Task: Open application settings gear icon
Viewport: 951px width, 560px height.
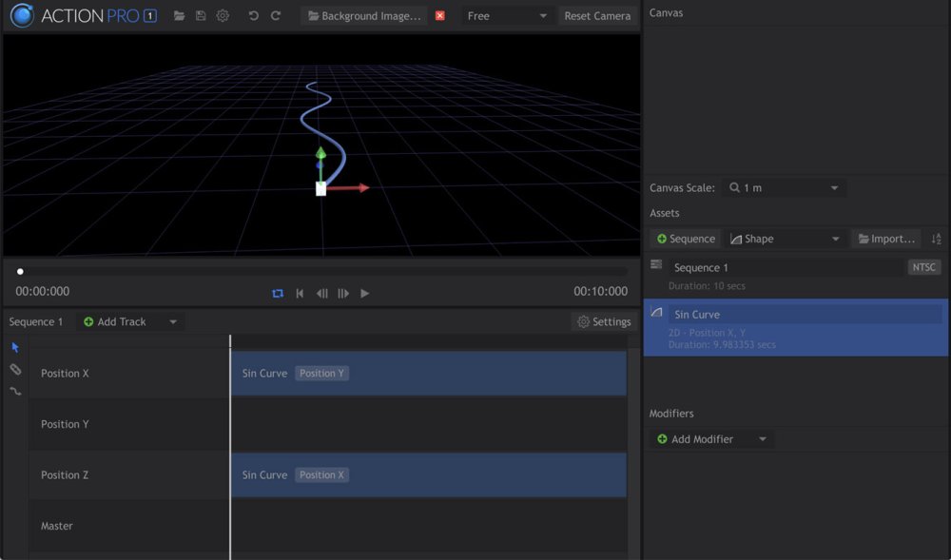Action: click(223, 16)
